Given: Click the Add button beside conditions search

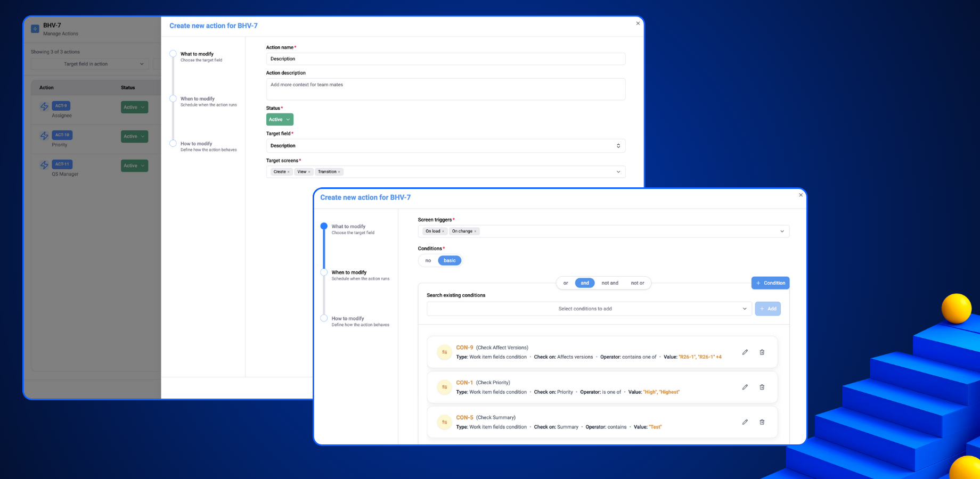Looking at the screenshot, I should (x=767, y=309).
